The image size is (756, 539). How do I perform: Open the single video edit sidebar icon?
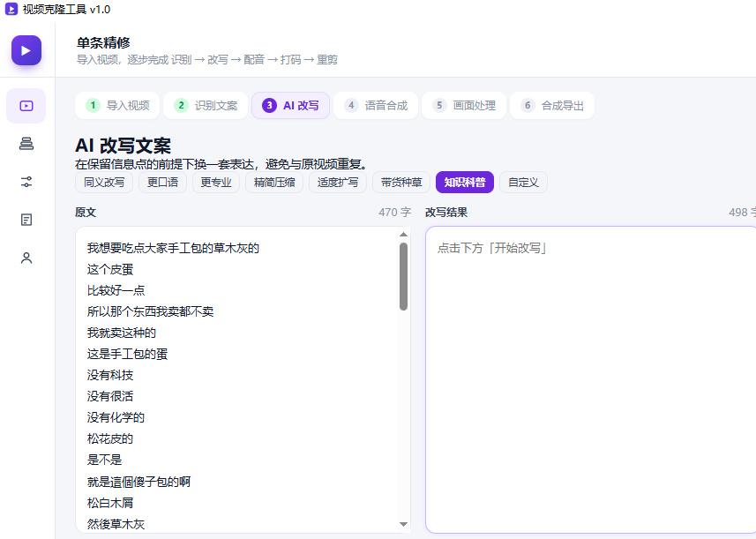point(26,106)
